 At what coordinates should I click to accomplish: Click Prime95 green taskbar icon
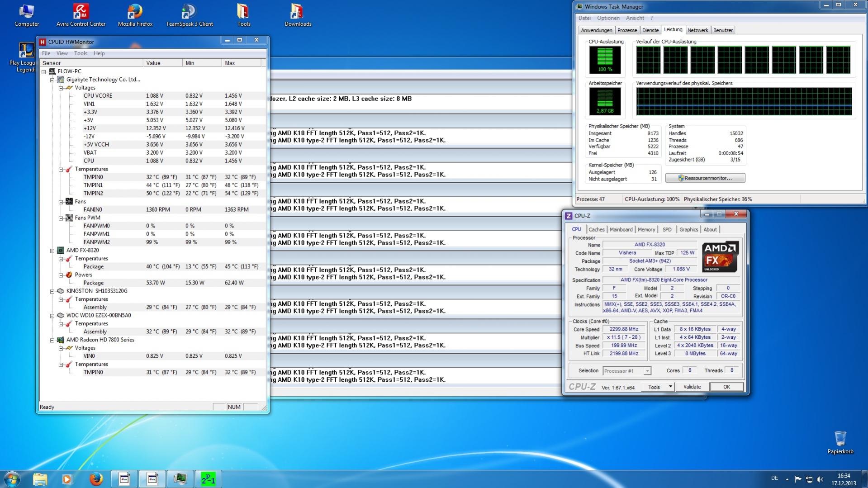point(208,479)
